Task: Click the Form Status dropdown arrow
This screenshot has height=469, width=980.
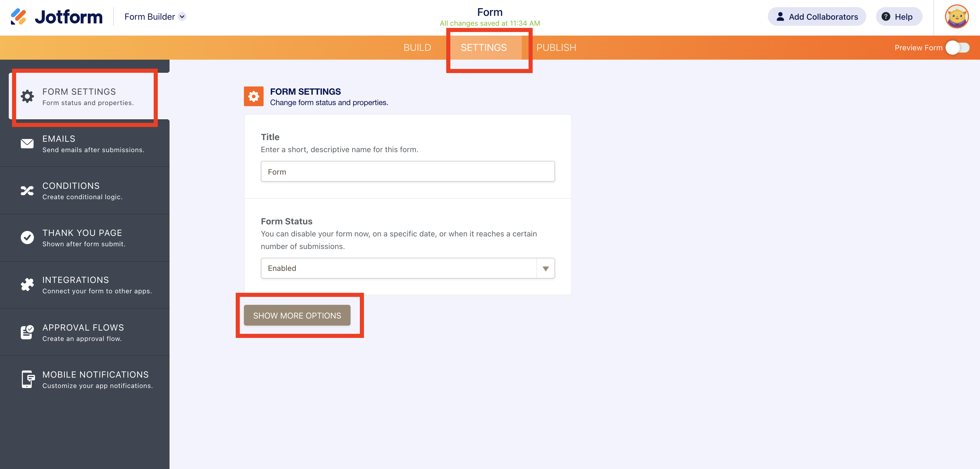Action: (546, 268)
